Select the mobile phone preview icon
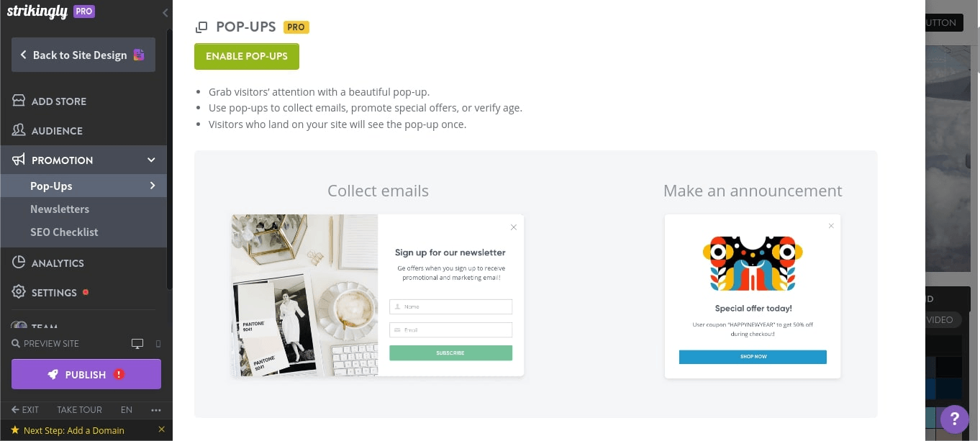 (x=157, y=344)
